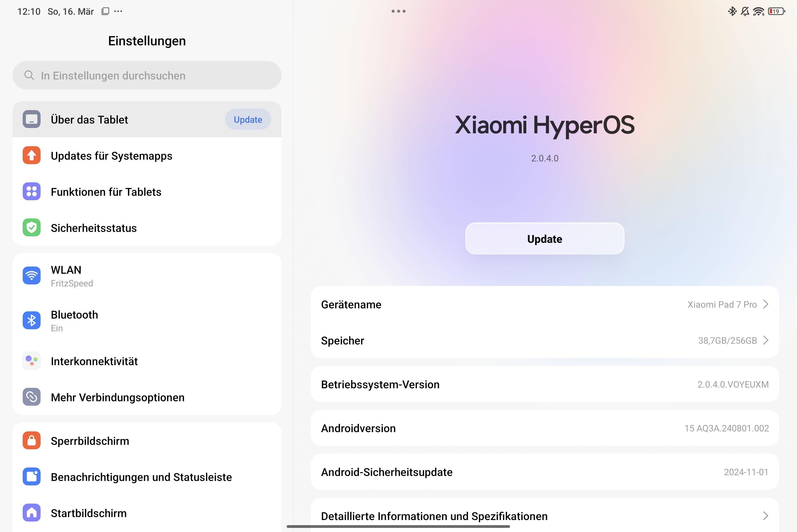The width and height of the screenshot is (797, 532).
Task: Tap the blue Update badge in sidebar
Action: point(248,120)
